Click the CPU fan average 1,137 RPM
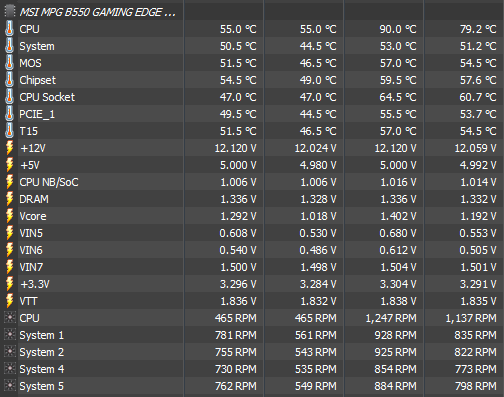The width and height of the screenshot is (504, 397). coord(471,318)
